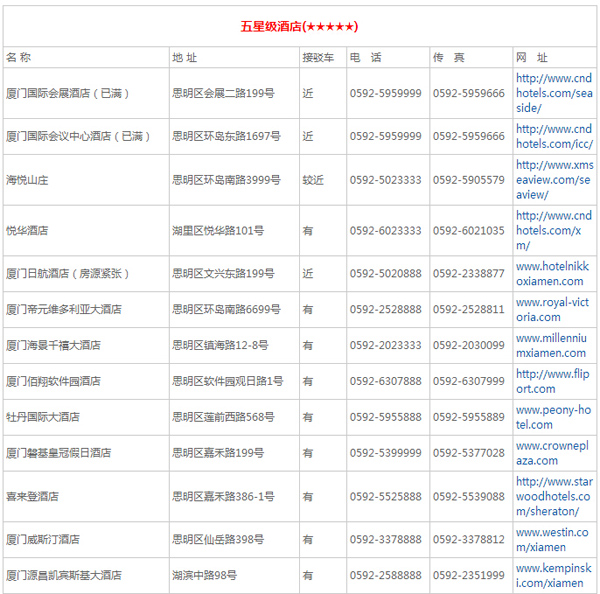
Task: Select hotel name 厦门佰翔软件园酒店
Action: pyautogui.click(x=53, y=381)
